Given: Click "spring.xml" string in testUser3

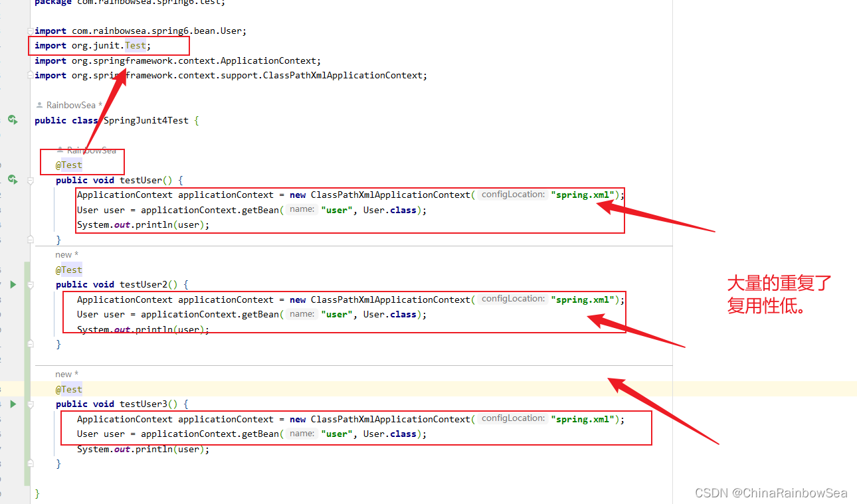Looking at the screenshot, I should point(582,419).
